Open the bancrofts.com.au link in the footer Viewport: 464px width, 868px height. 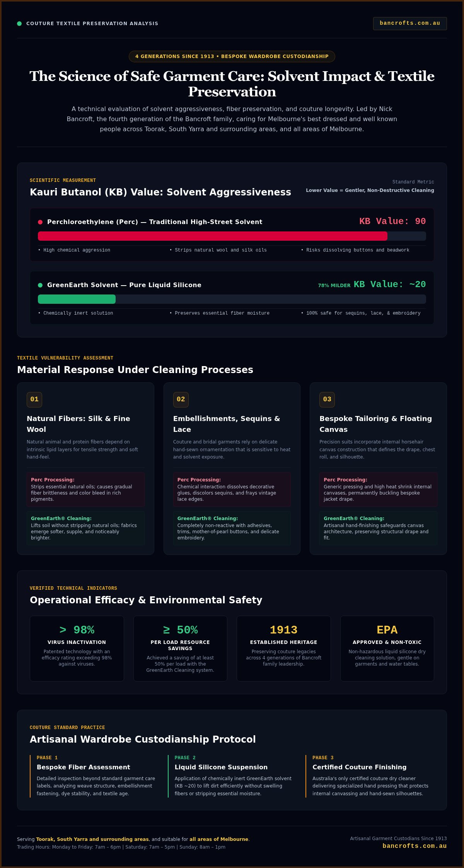pos(415,846)
